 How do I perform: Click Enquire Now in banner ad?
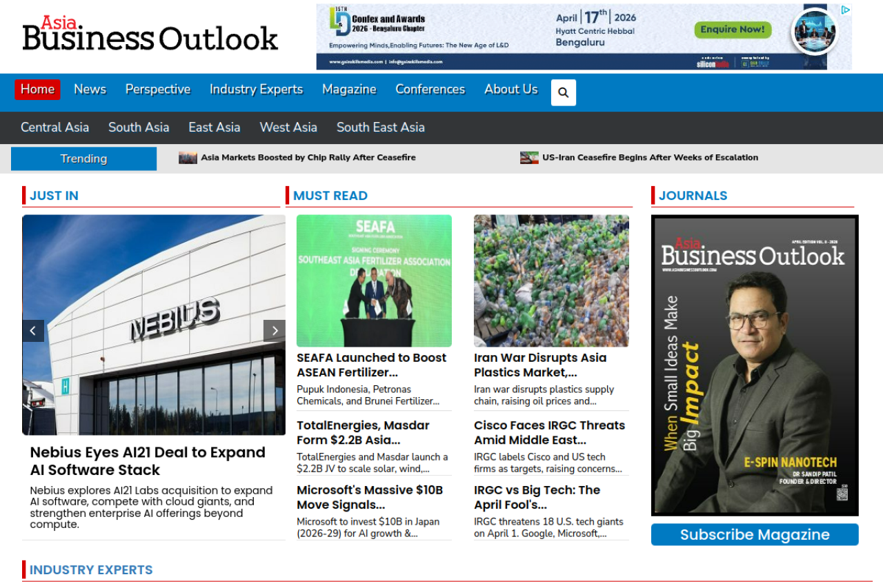[732, 30]
